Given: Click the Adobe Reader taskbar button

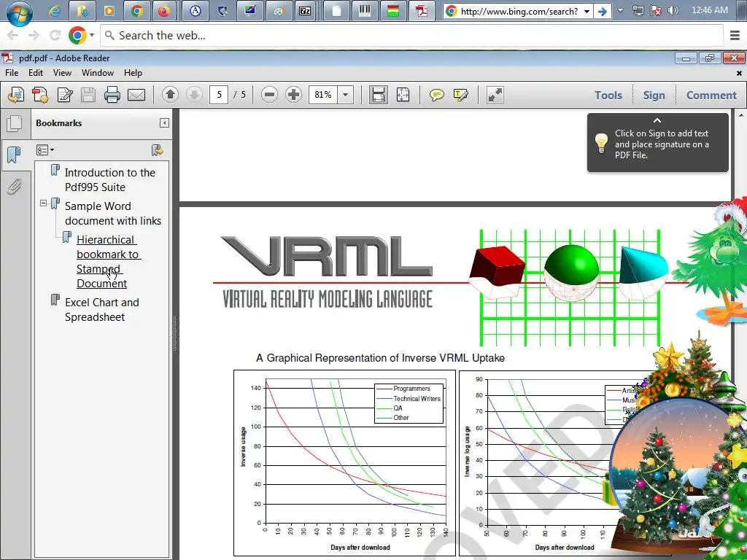Looking at the screenshot, I should pos(422,11).
